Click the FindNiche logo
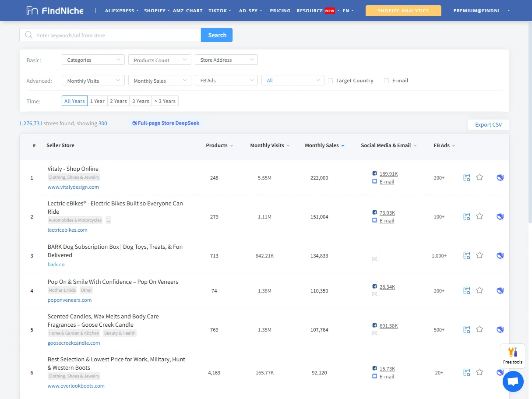The height and width of the screenshot is (399, 532). pos(55,11)
